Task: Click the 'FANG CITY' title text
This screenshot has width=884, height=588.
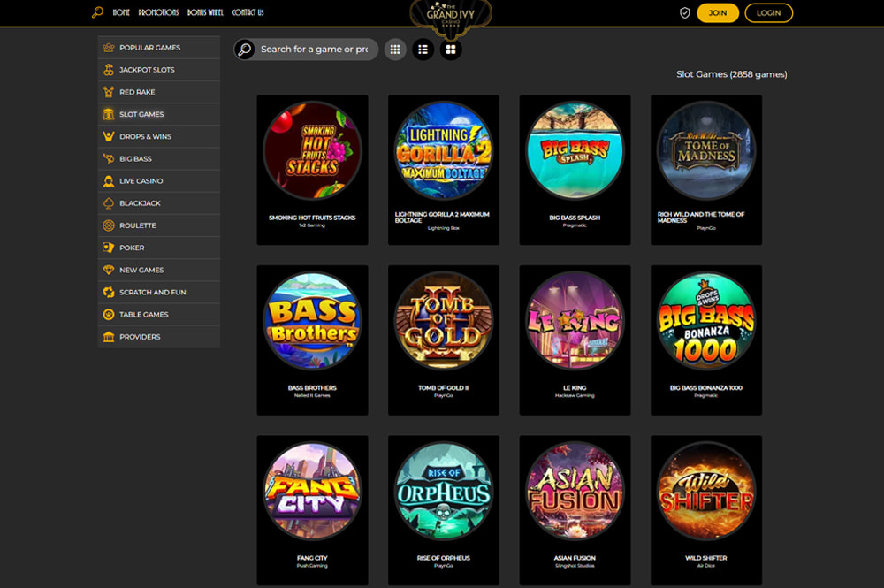Action: [x=312, y=558]
